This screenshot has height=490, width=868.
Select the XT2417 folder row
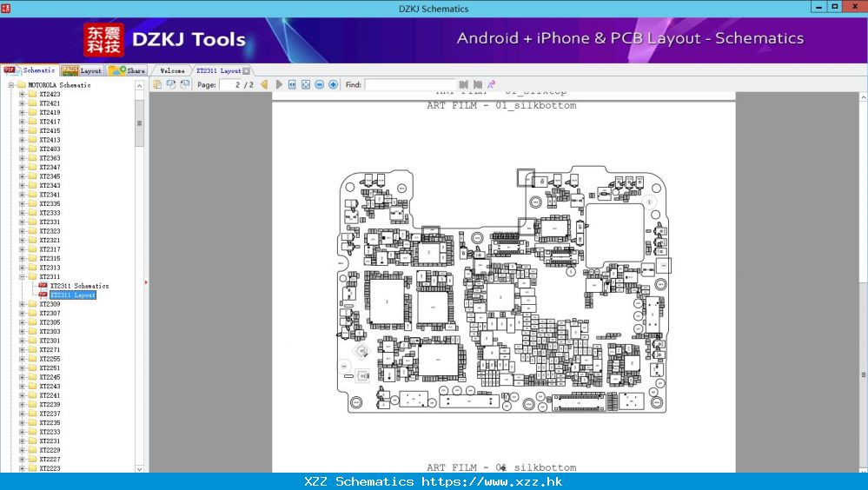(x=50, y=122)
